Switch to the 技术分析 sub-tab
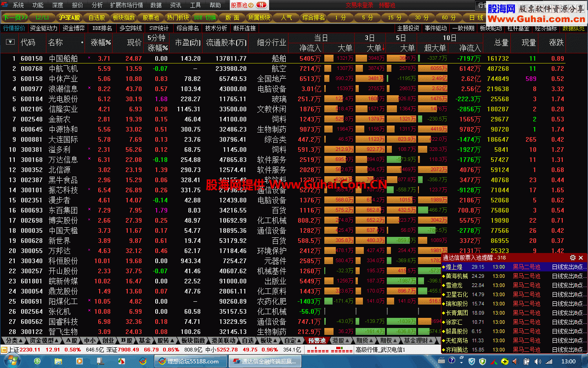Screen dimensions: 588x368 click(x=216, y=28)
